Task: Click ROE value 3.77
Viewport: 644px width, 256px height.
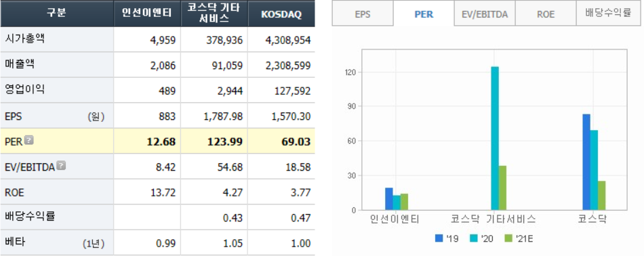Action: [x=300, y=193]
